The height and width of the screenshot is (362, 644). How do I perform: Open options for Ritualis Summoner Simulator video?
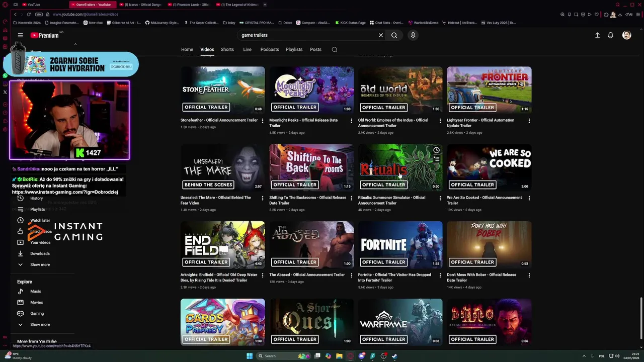coord(440,198)
